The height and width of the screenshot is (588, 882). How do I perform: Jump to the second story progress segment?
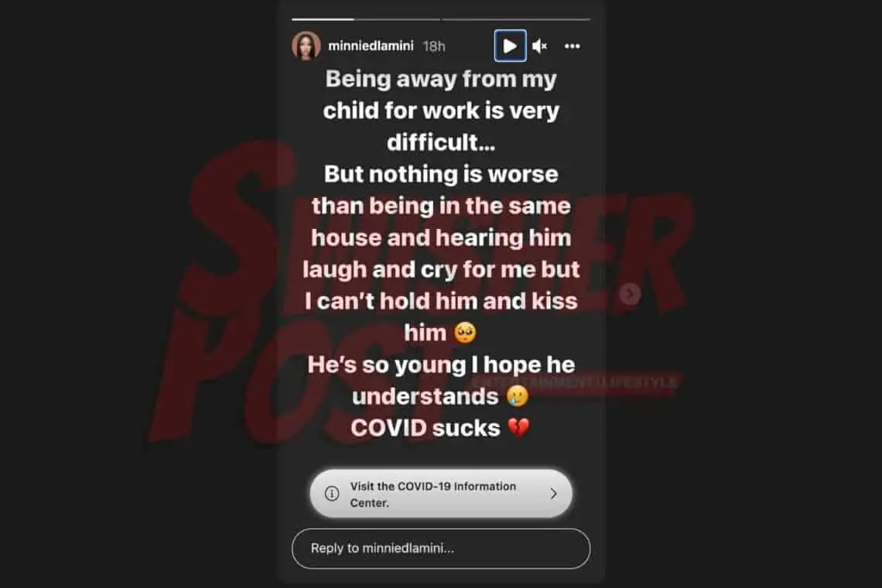516,19
